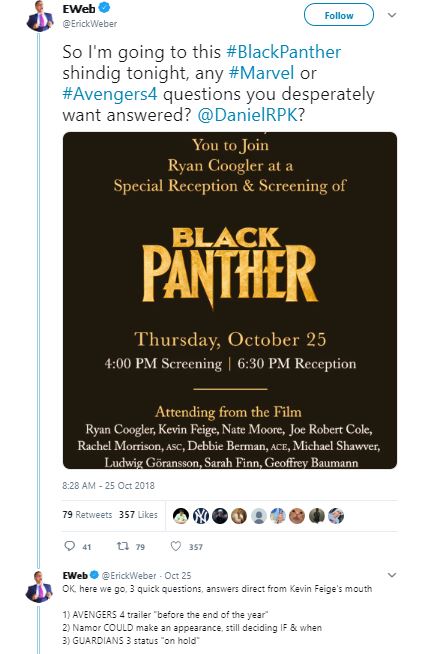Click the verified badge in reply tweet
Viewport: 424px width, 654px height.
94,575
